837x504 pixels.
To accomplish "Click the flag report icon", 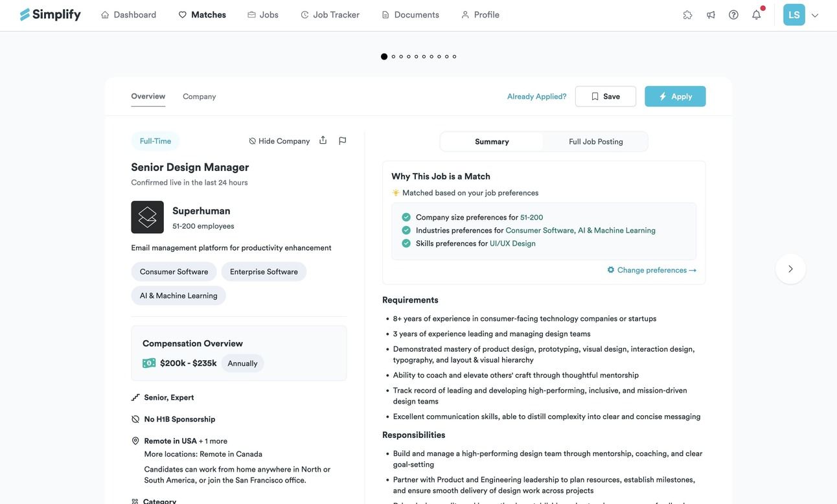I will tap(343, 141).
